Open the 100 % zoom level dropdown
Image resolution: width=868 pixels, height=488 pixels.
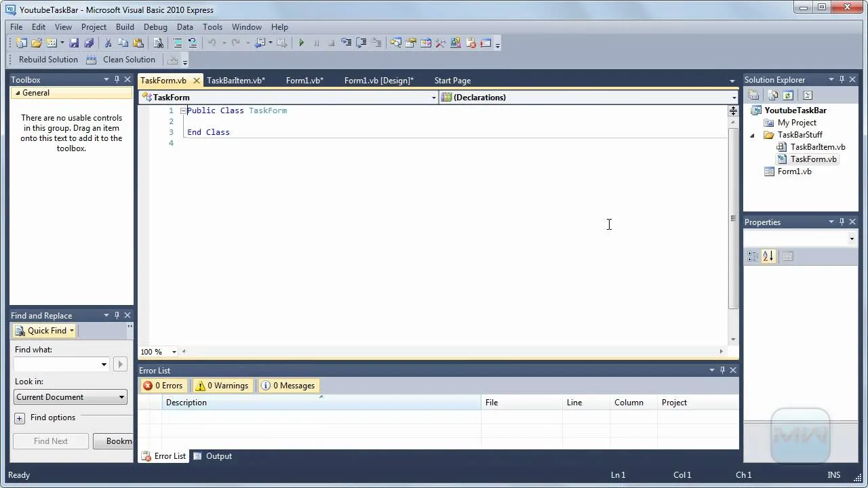pyautogui.click(x=174, y=352)
